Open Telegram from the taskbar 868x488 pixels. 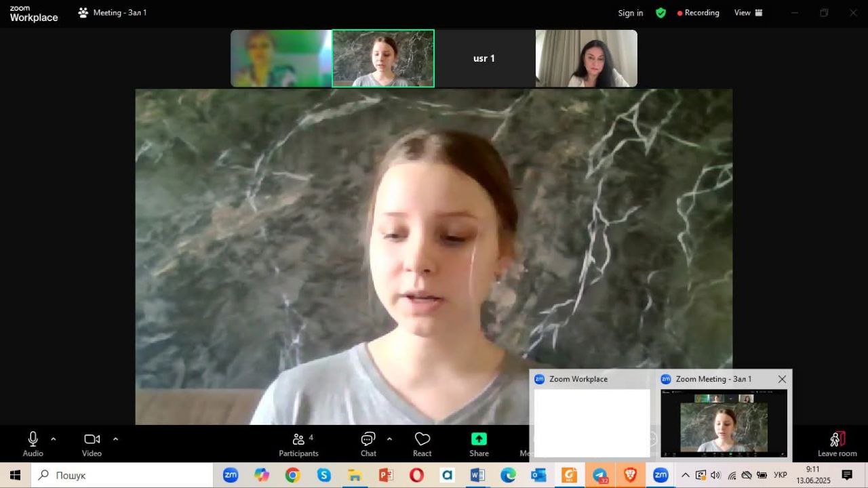tap(600, 475)
